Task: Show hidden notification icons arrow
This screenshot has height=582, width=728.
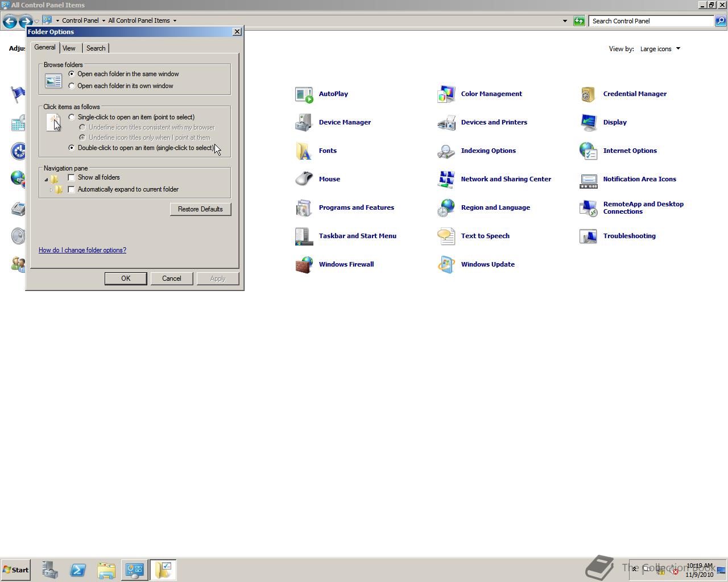Action: (634, 569)
